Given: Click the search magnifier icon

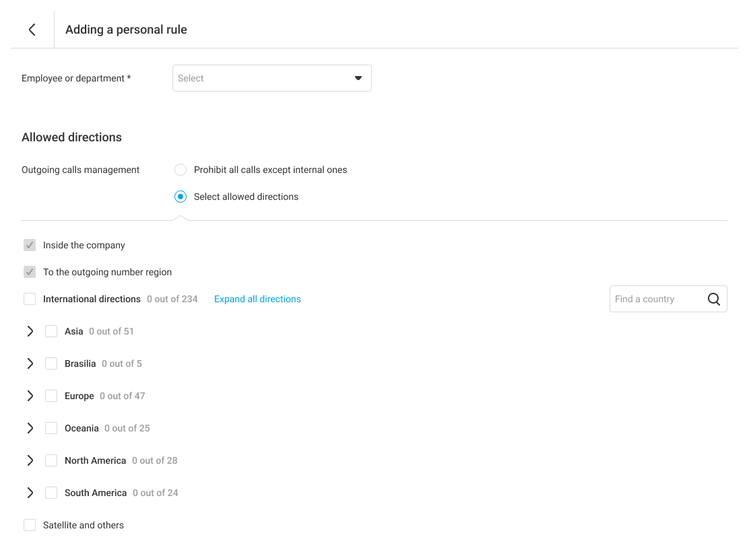Looking at the screenshot, I should 714,300.
